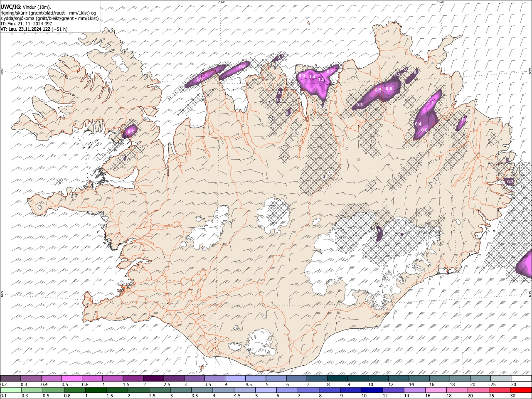The height and width of the screenshot is (399, 532).
Task: Select lower legend swatch between 10 and 12
Action: coord(372,390)
